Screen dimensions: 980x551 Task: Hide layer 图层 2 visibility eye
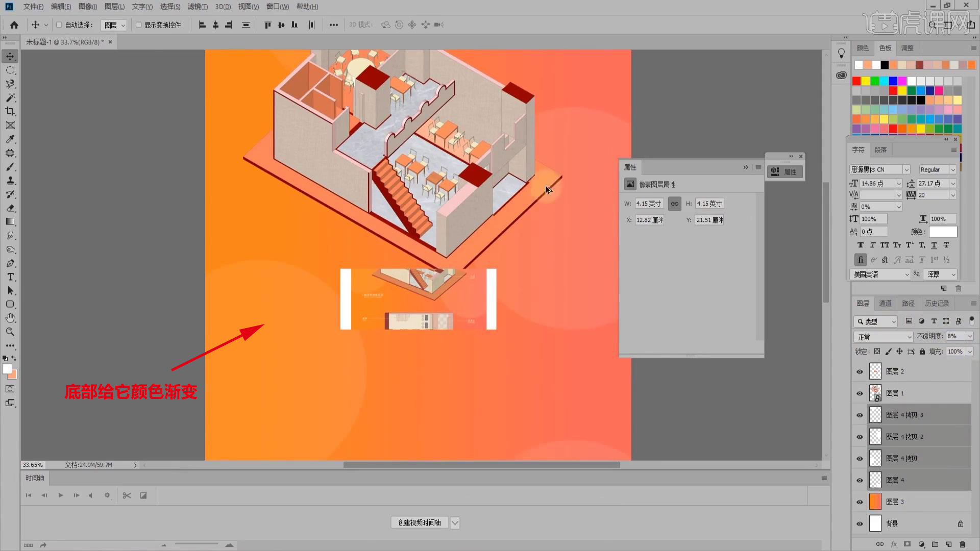tap(860, 371)
